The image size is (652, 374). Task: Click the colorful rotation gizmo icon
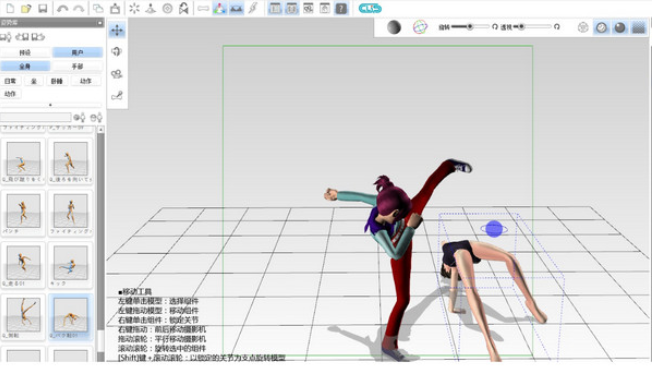420,27
